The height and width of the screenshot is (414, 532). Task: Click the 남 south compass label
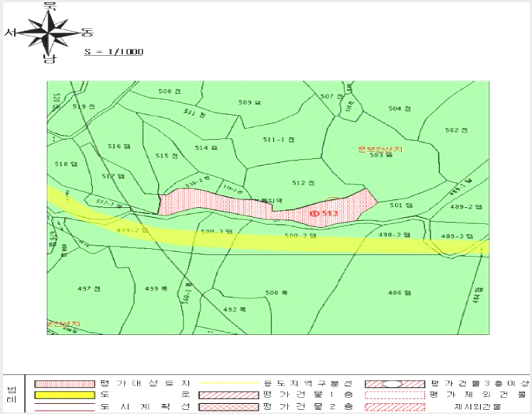point(50,58)
